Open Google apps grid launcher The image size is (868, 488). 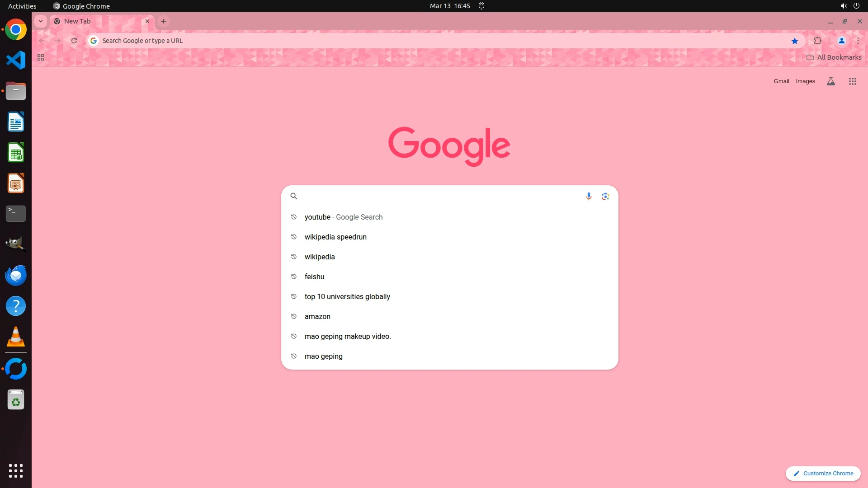(x=852, y=81)
